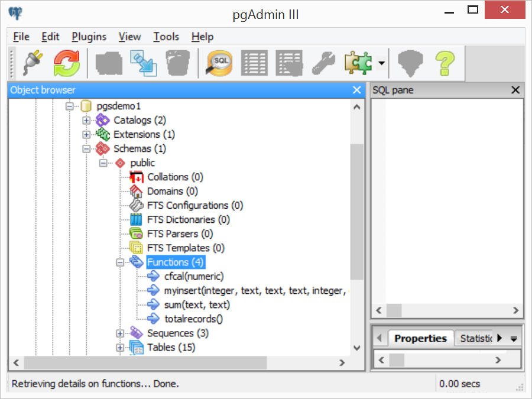The width and height of the screenshot is (532, 399).
Task: Collapse the public schema node
Action: (103, 163)
